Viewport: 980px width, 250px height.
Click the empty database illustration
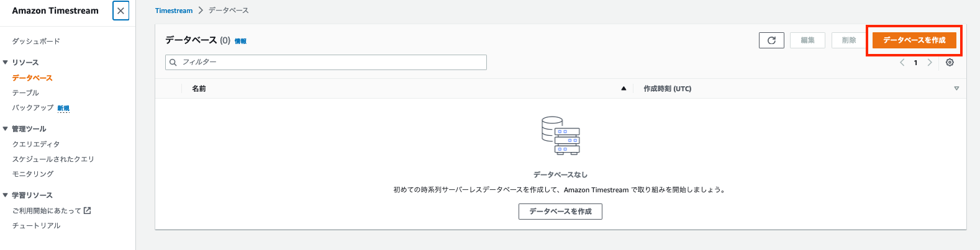click(x=561, y=136)
